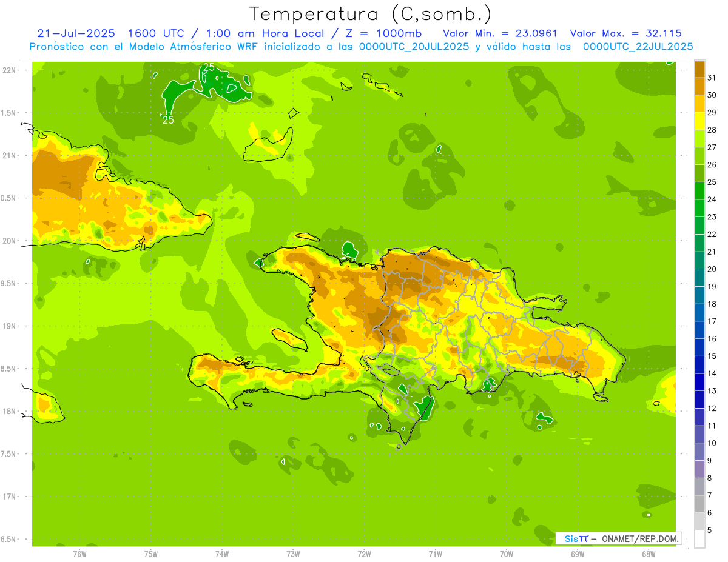Click the "19N" latitude axis label
This screenshot has width=728, height=562.
(x=9, y=326)
